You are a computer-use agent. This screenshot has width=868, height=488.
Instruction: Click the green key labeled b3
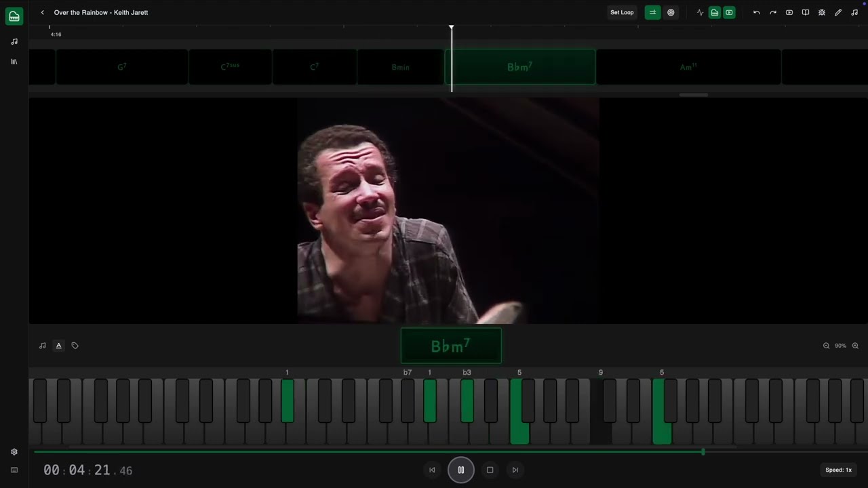click(467, 400)
